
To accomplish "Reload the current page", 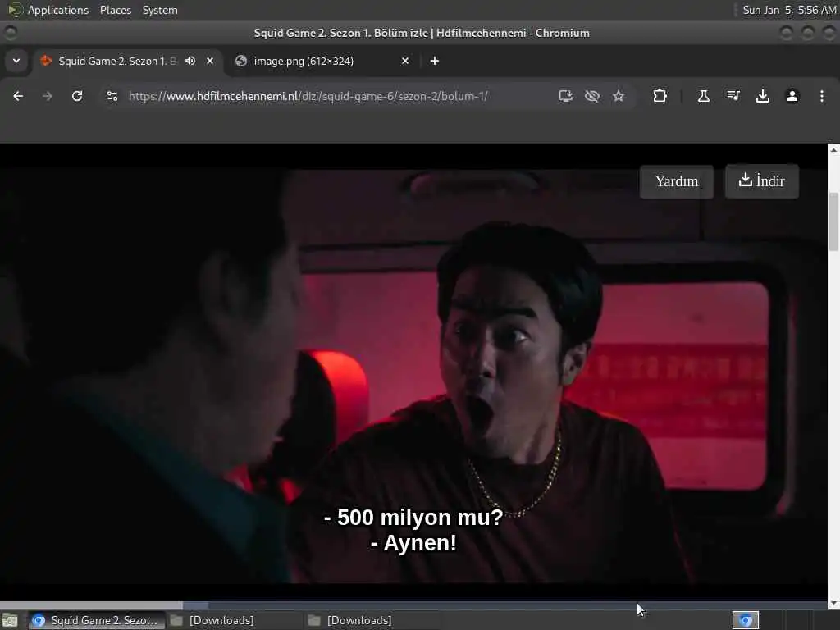I will 77,96.
